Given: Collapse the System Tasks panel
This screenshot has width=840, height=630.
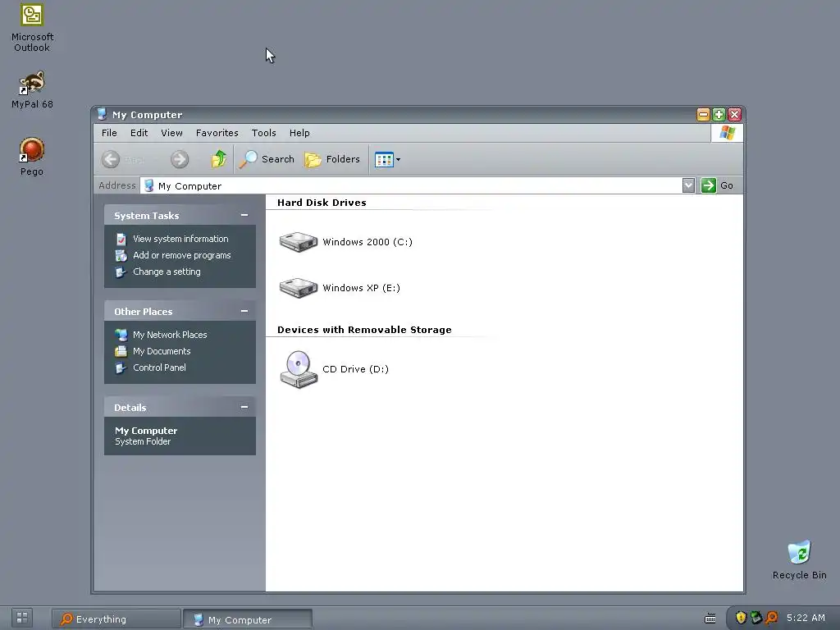Looking at the screenshot, I should click(x=244, y=216).
